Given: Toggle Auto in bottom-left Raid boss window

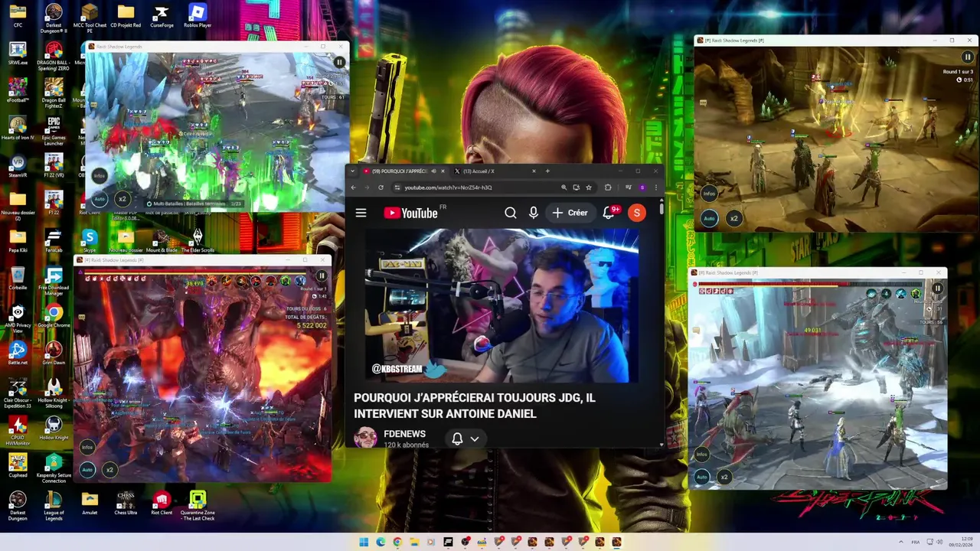Looking at the screenshot, I should click(87, 470).
